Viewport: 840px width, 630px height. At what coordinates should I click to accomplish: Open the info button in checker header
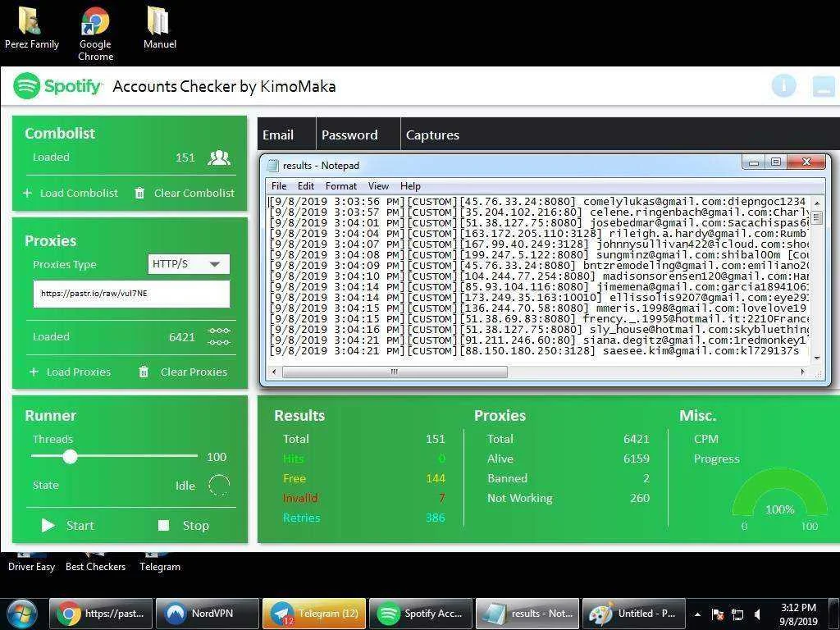click(783, 85)
